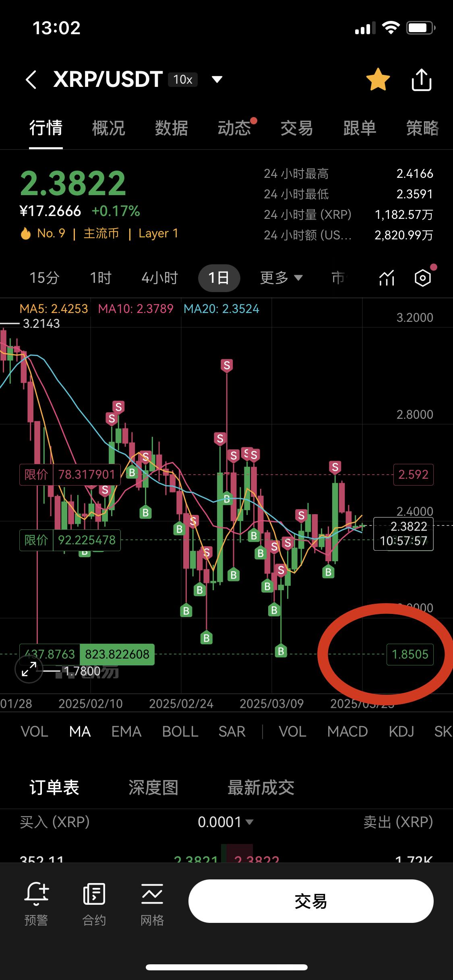This screenshot has width=453, height=980.
Task: Open the chart indicators icon
Action: 387,278
